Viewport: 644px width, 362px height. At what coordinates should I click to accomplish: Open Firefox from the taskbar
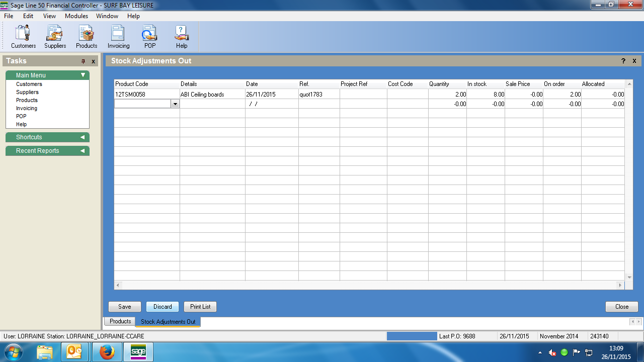tap(107, 352)
